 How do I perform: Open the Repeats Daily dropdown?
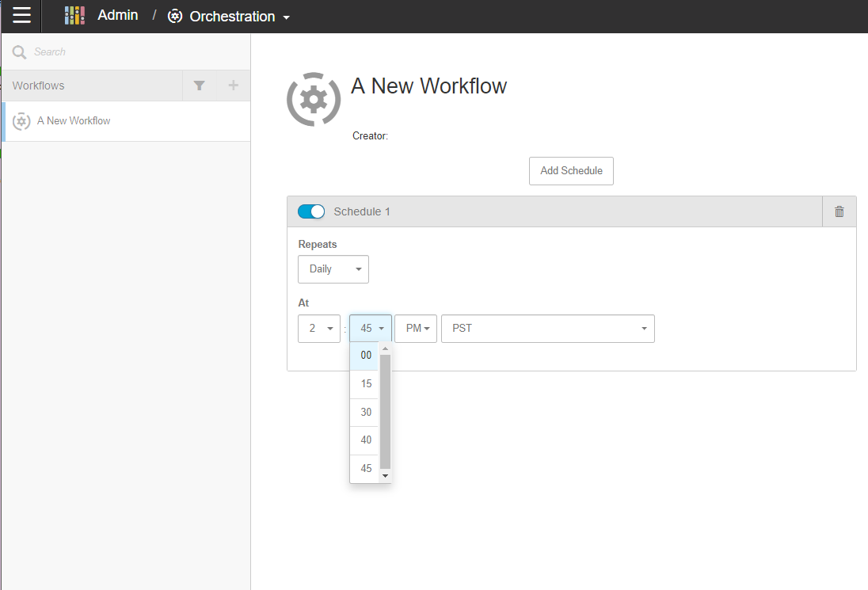(x=333, y=269)
